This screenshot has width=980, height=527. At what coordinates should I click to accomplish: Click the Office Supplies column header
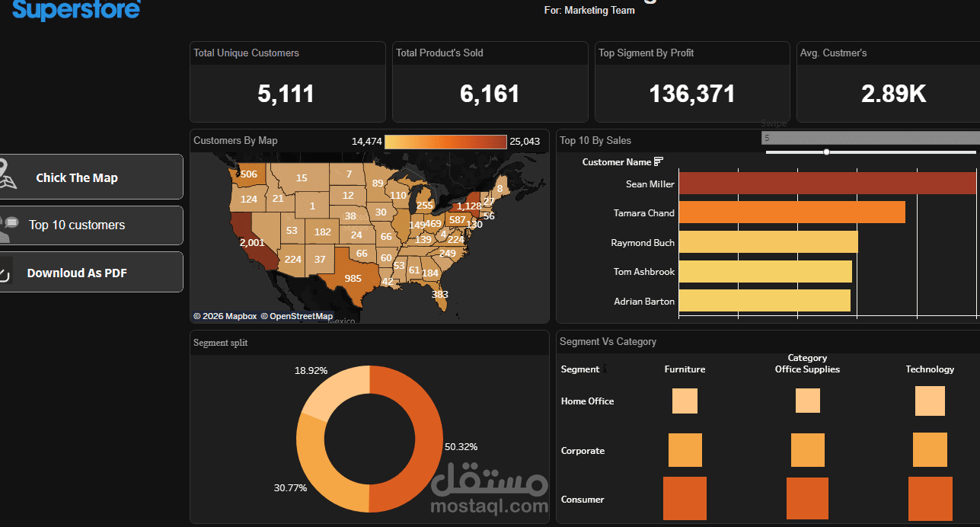pyautogui.click(x=807, y=369)
